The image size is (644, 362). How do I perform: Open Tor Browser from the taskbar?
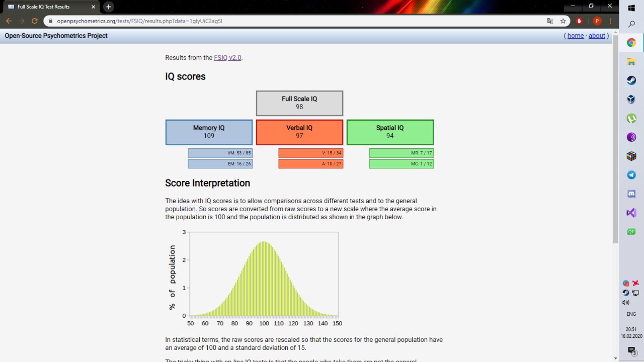631,137
